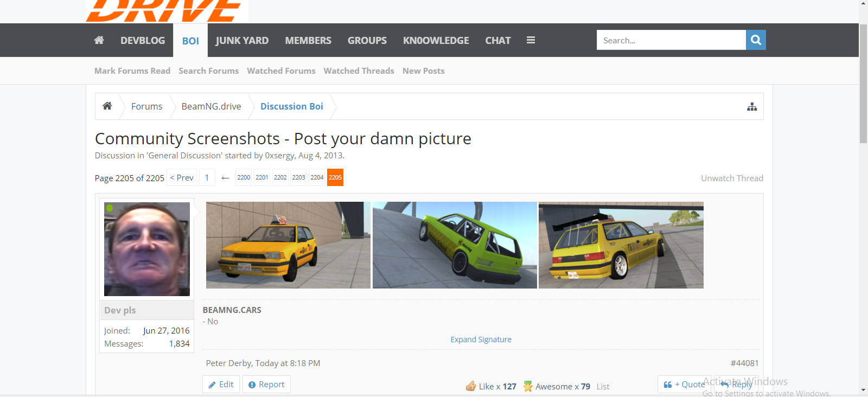This screenshot has width=868, height=397.
Task: Go to Discussion Boi breadcrumb
Action: click(292, 106)
